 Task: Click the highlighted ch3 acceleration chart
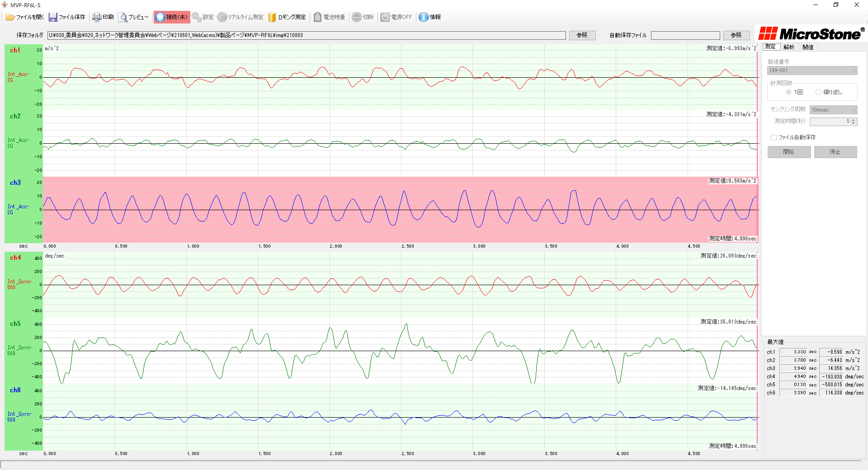pyautogui.click(x=401, y=210)
